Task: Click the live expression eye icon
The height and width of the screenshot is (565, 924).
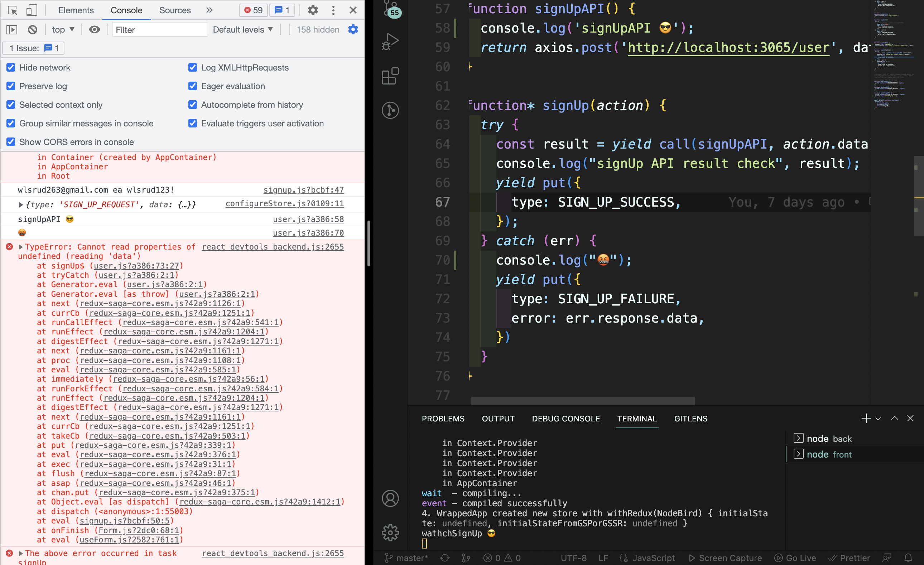Action: (95, 30)
